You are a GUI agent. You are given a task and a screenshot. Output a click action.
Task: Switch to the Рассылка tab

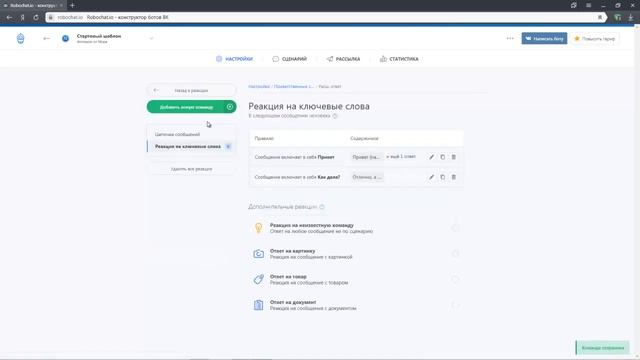343,59
